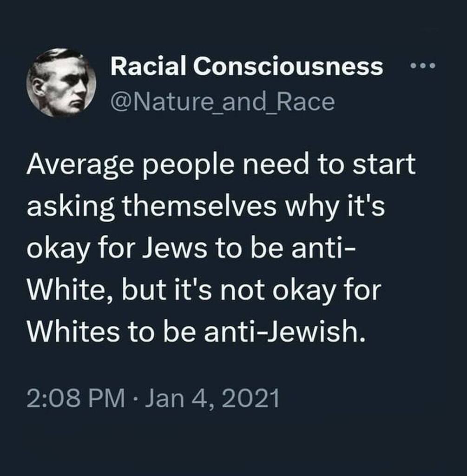
Task: Open the account's bold display name
Action: coord(246,67)
